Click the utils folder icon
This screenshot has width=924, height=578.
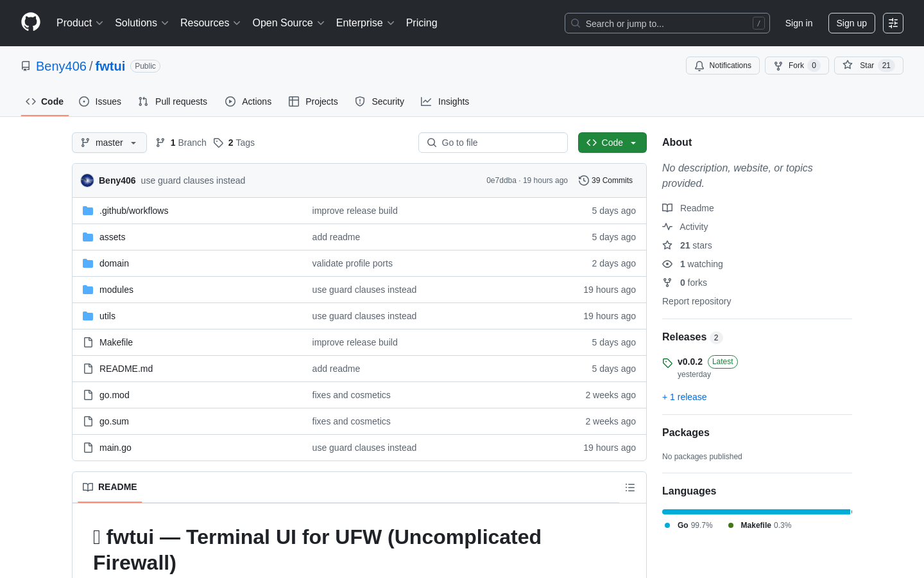coord(88,316)
